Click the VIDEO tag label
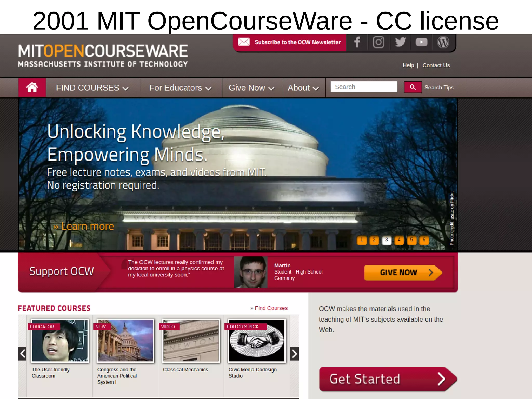 (169, 327)
